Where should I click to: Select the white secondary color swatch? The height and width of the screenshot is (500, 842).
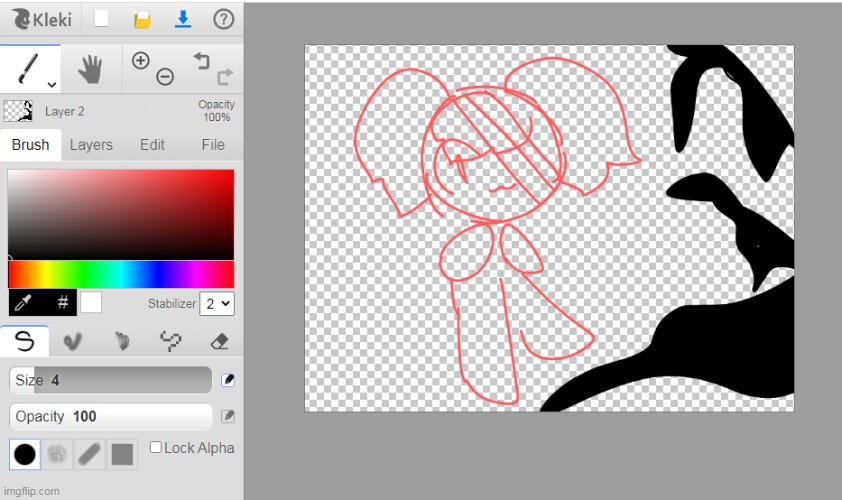[x=91, y=302]
